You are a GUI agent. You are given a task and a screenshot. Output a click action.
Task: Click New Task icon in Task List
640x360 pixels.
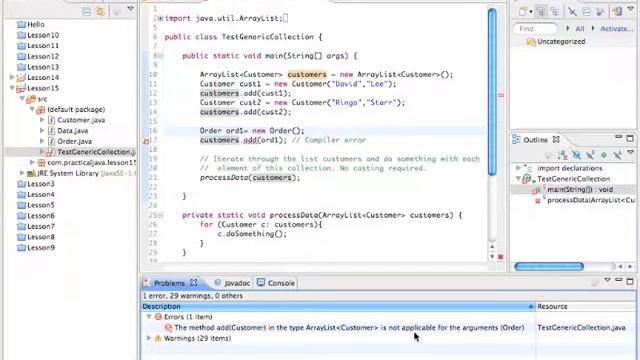point(523,12)
